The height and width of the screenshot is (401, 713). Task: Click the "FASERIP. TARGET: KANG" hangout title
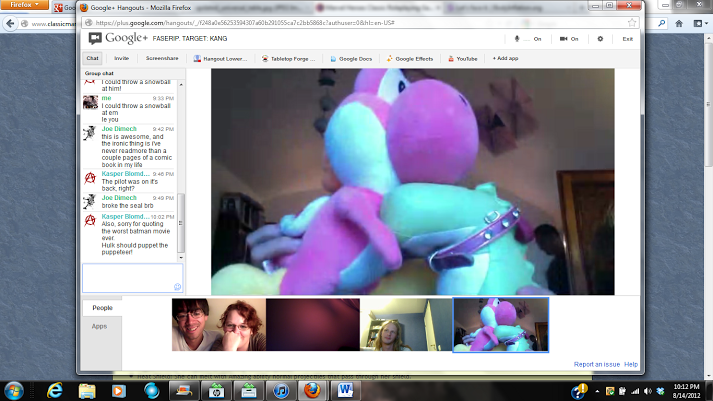pyautogui.click(x=190, y=39)
